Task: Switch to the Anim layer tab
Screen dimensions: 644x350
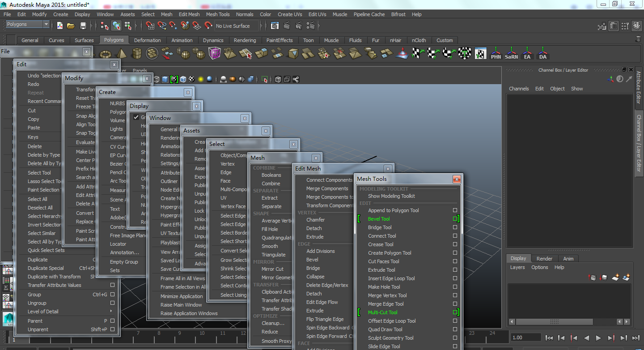Action: pos(568,259)
